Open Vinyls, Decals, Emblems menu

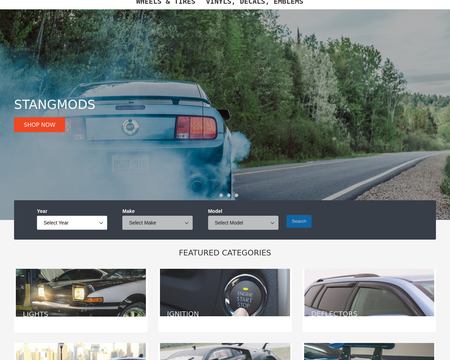pos(254,2)
